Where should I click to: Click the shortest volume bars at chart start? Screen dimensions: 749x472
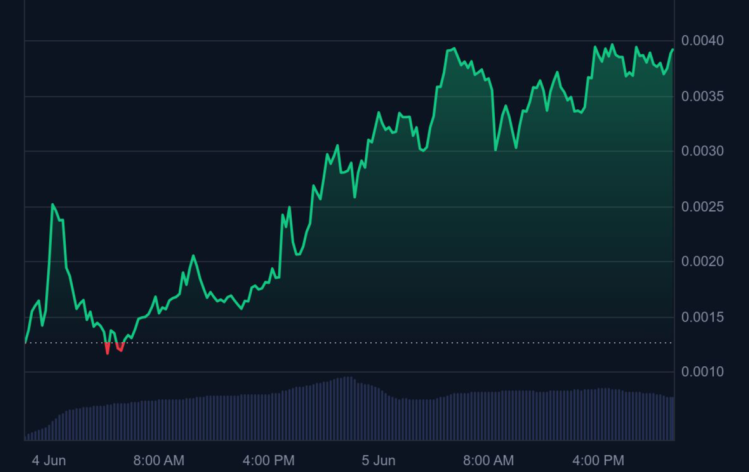28,436
